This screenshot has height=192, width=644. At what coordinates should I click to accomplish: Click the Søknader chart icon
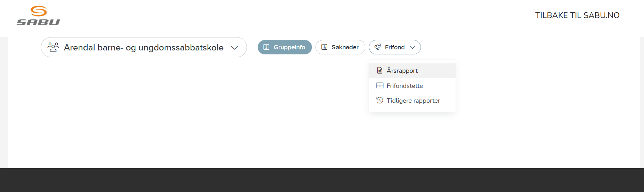click(x=324, y=47)
